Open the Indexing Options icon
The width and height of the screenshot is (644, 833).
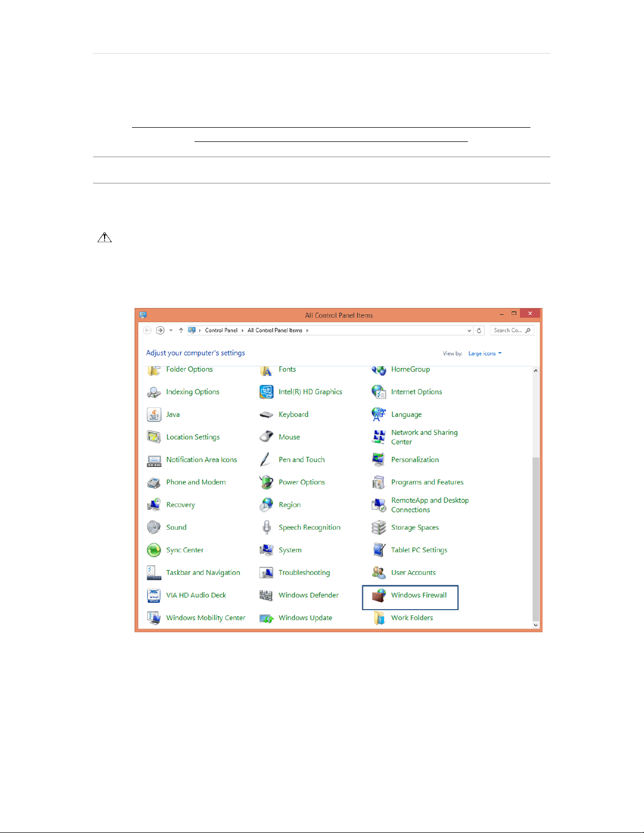tap(154, 392)
